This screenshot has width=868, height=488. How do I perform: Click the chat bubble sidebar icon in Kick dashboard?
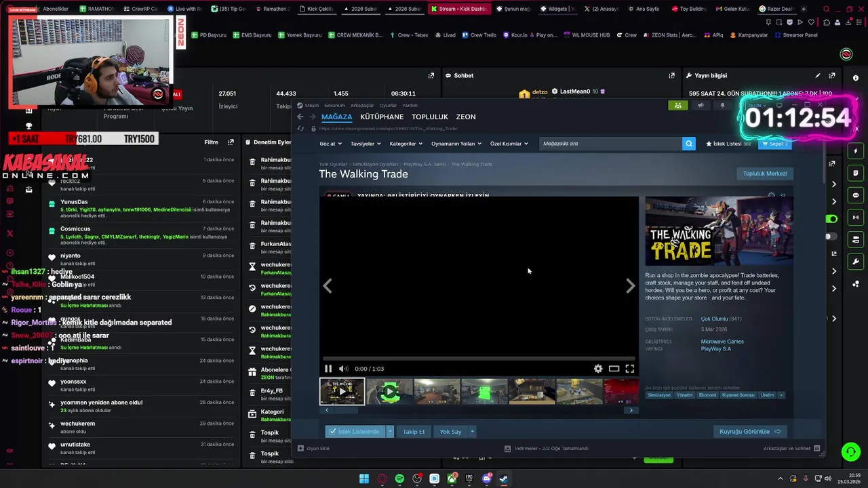pos(856,195)
